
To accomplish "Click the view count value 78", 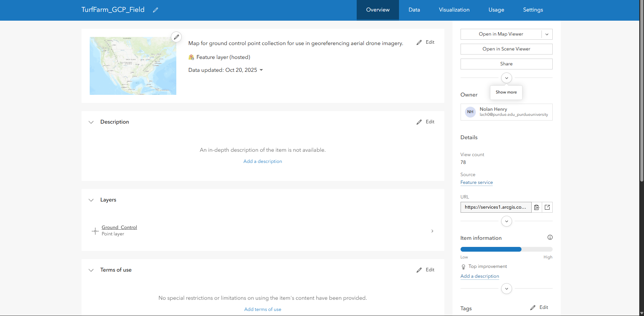I will point(463,163).
